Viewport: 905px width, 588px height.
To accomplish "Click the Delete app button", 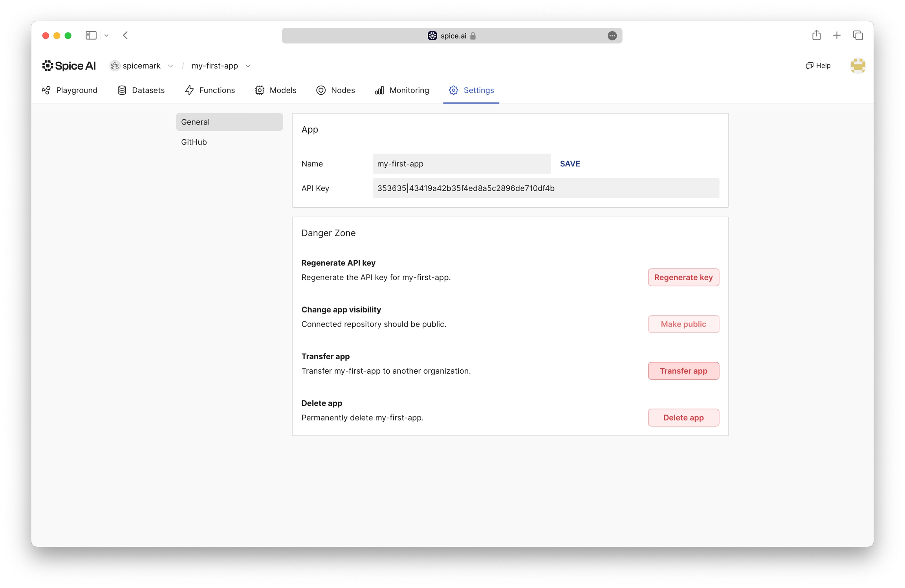I will pos(683,417).
